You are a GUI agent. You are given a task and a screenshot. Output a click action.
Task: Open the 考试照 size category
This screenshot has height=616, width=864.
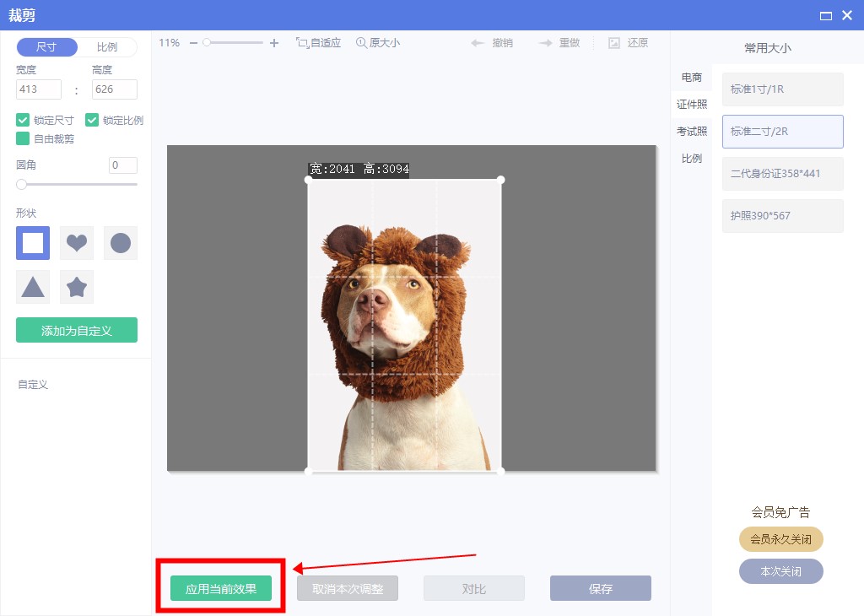tap(691, 132)
